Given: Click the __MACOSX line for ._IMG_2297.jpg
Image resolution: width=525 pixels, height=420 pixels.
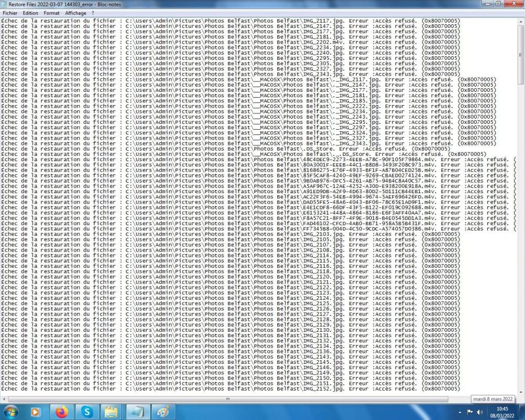Looking at the screenshot, I should click(248, 128).
